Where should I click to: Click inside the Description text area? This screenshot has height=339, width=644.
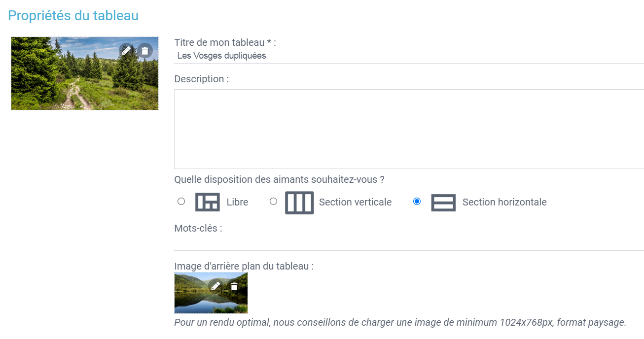408,129
